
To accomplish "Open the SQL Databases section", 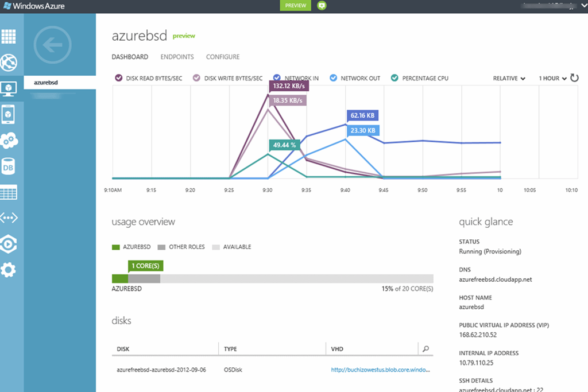I will (9, 166).
